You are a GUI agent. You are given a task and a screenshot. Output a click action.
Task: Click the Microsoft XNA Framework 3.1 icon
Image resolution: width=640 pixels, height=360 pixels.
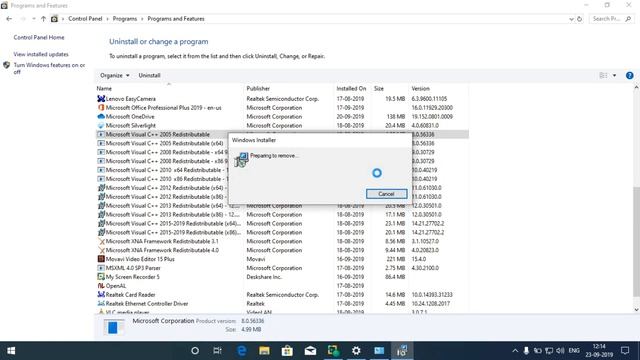[101, 241]
